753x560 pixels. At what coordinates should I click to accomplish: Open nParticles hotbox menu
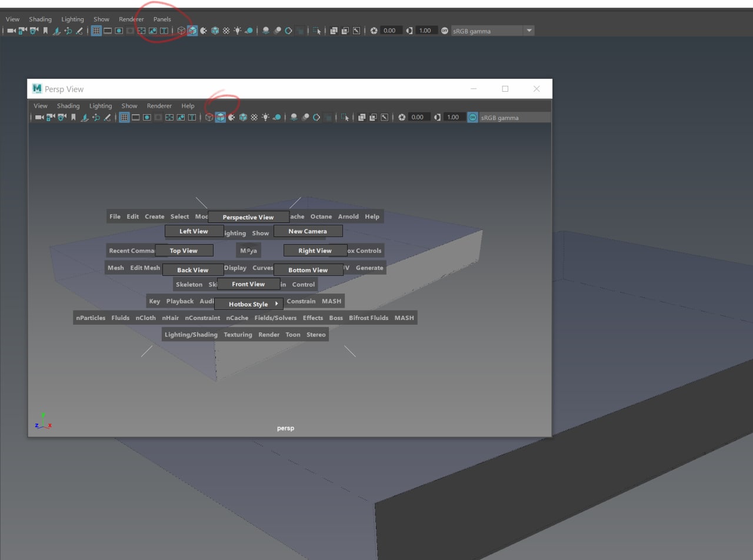(91, 318)
